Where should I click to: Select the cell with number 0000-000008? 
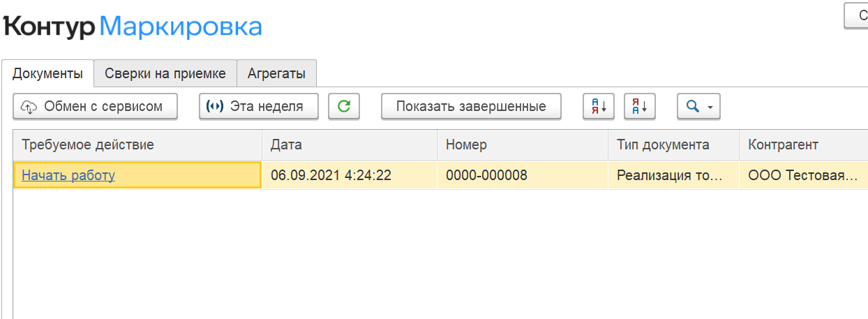tap(523, 175)
